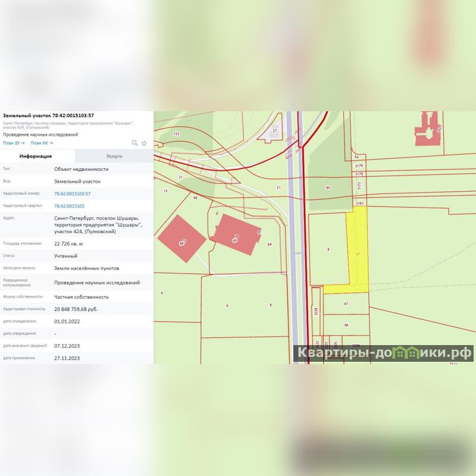This screenshot has height=476, width=476.
Task: Select parcel 67 below the yellow parcel
Action: tap(346, 303)
